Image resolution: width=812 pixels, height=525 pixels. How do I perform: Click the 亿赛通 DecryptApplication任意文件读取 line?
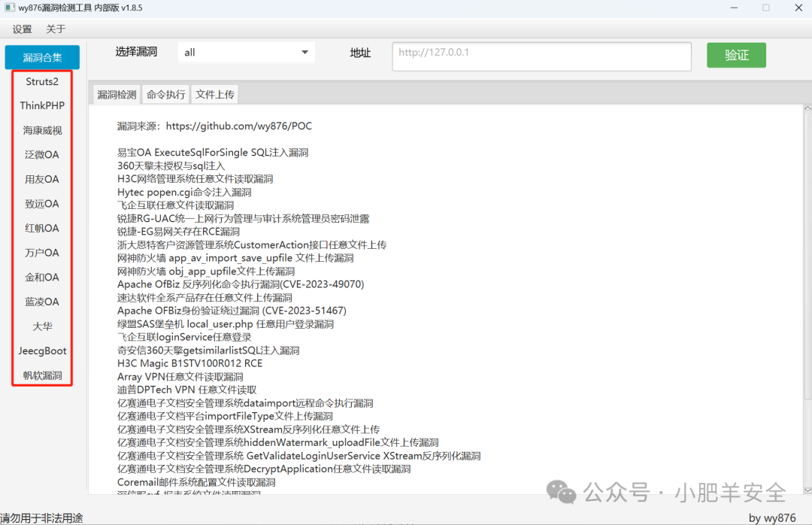coord(264,469)
